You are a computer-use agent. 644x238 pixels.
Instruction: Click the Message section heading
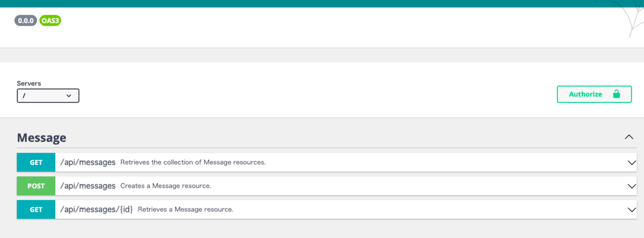42,138
